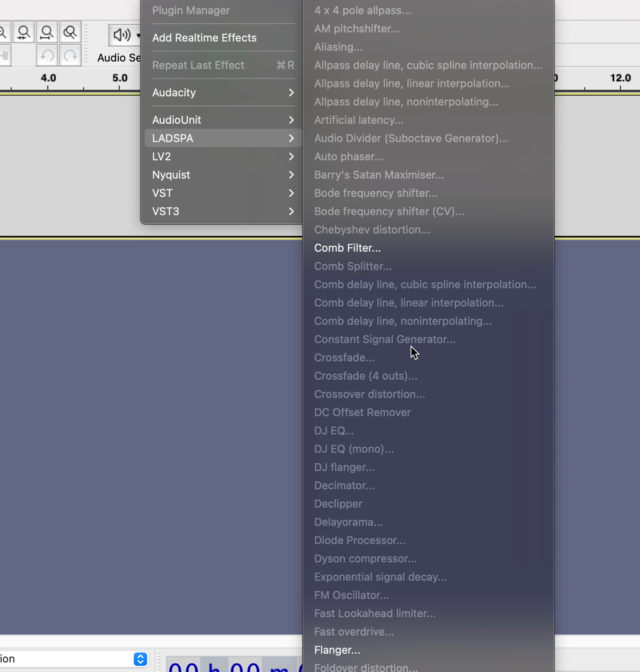
Task: Choose Chebyshev distortion... effect
Action: click(428, 230)
